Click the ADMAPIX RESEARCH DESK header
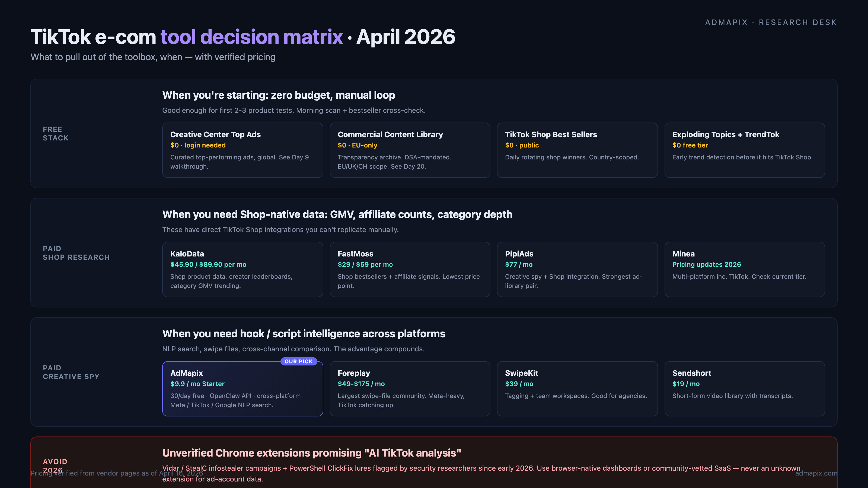Image resolution: width=868 pixels, height=488 pixels. point(771,22)
